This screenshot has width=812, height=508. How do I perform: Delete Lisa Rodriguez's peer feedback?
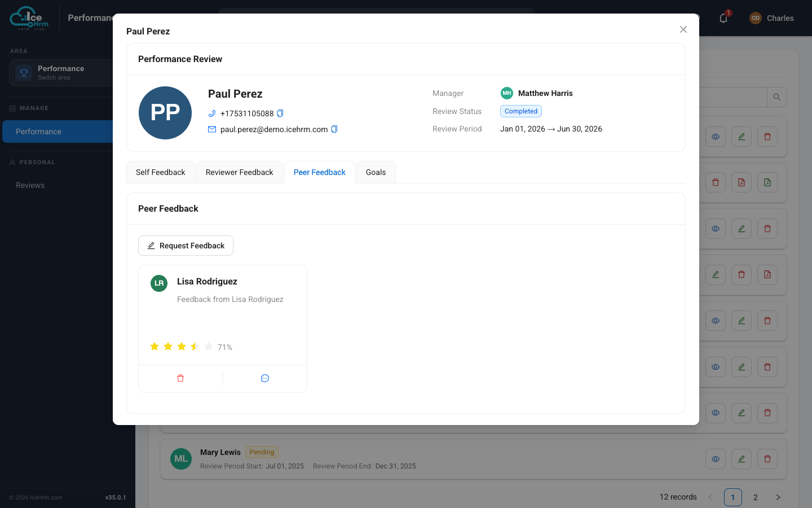180,378
